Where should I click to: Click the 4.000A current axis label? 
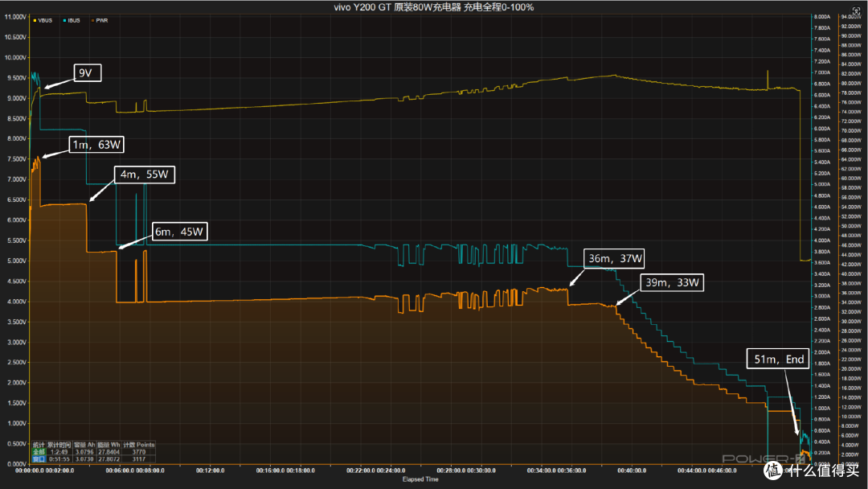pos(822,240)
